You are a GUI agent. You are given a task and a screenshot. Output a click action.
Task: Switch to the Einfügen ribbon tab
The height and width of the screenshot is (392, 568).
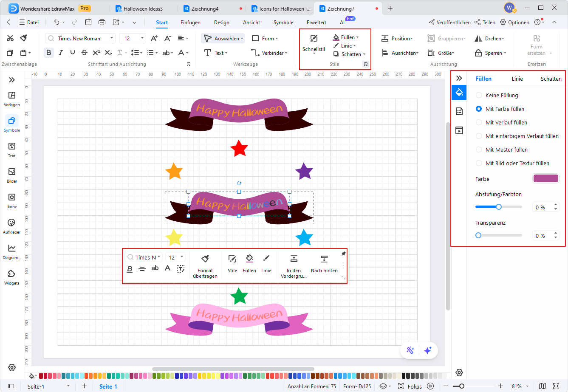[x=190, y=23]
